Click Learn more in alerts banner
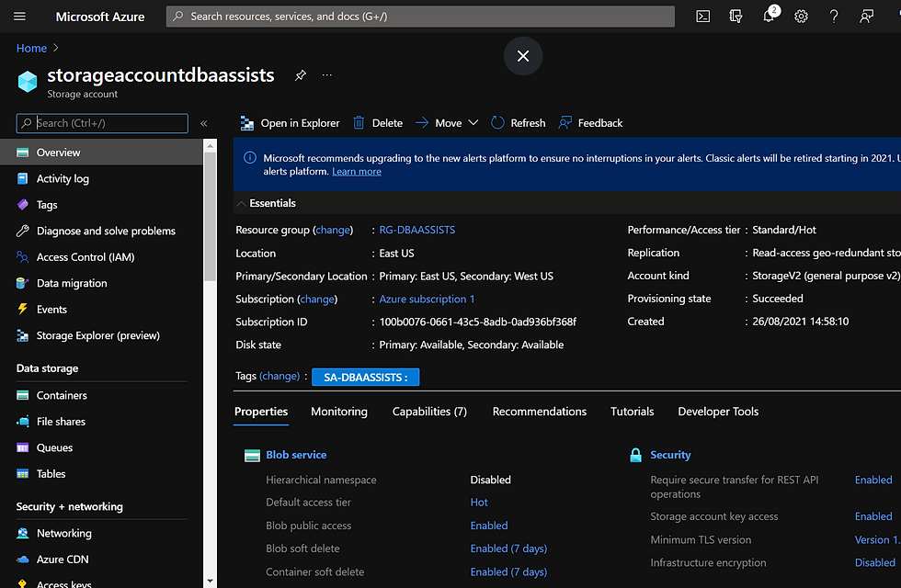This screenshot has width=901, height=588. (x=357, y=171)
